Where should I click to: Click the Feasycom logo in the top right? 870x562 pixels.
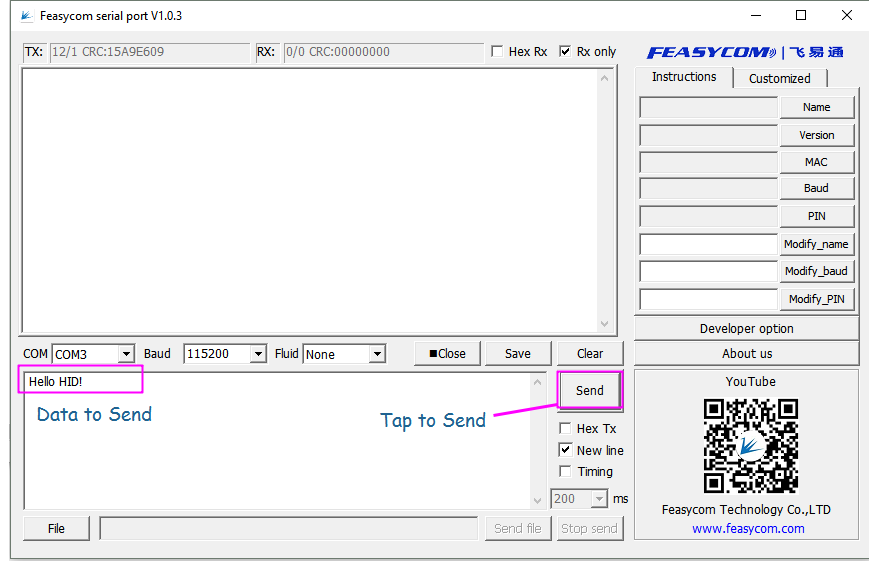pos(745,52)
